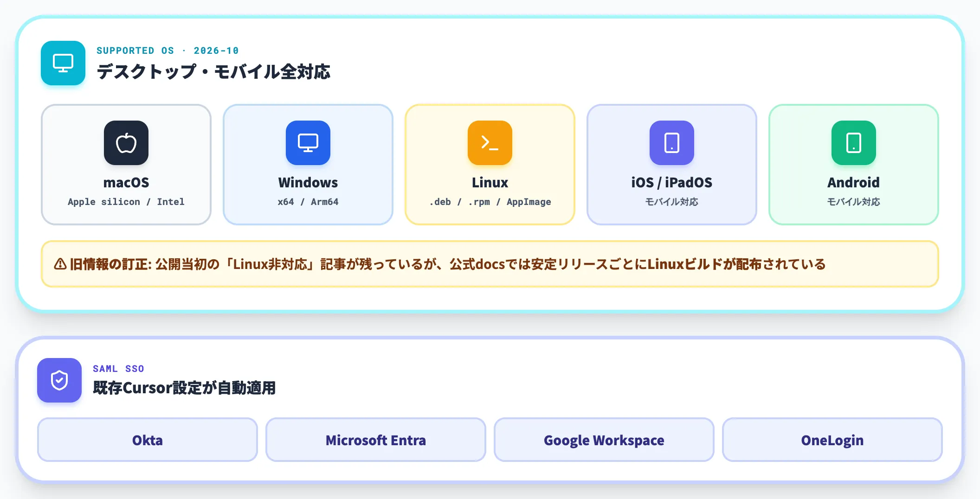The image size is (980, 499).
Task: Click the 'デスクトップ・モバイル全対応' heading
Action: 213,72
